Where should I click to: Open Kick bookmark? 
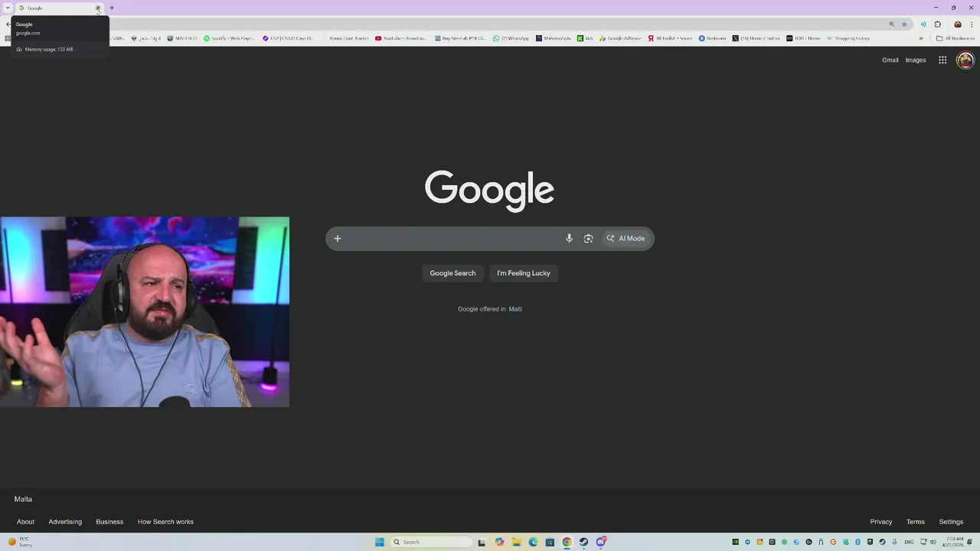pos(585,38)
